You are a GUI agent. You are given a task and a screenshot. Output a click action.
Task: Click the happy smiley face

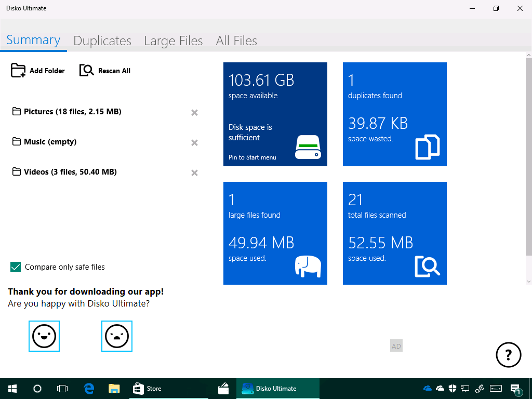click(44, 336)
